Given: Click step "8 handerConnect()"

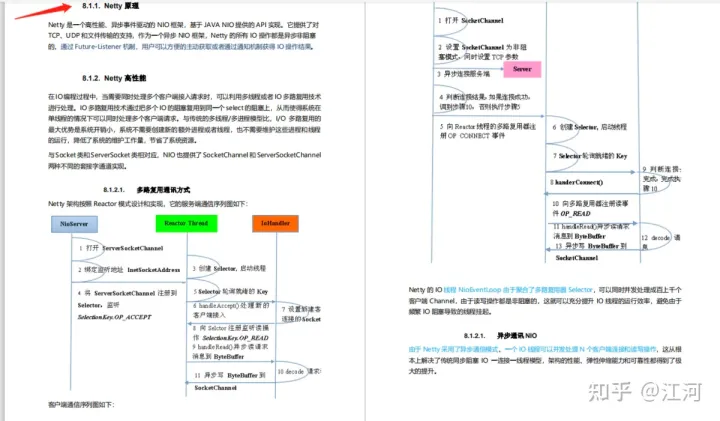Looking at the screenshot, I should [x=577, y=182].
